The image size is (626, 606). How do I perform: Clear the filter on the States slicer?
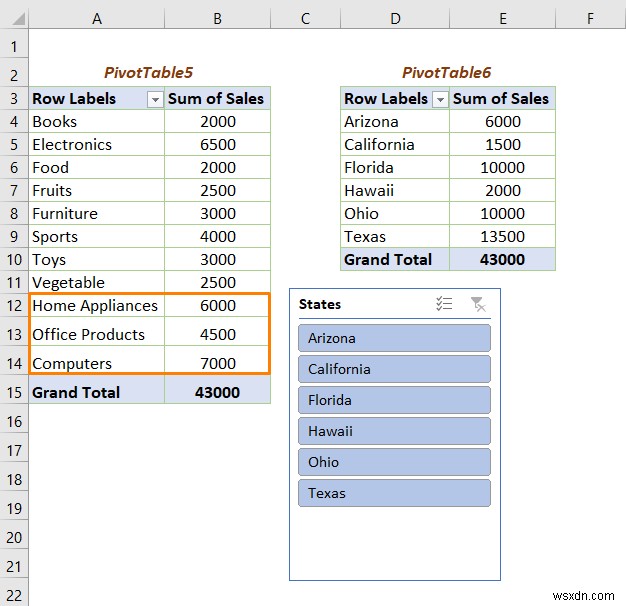coord(477,304)
